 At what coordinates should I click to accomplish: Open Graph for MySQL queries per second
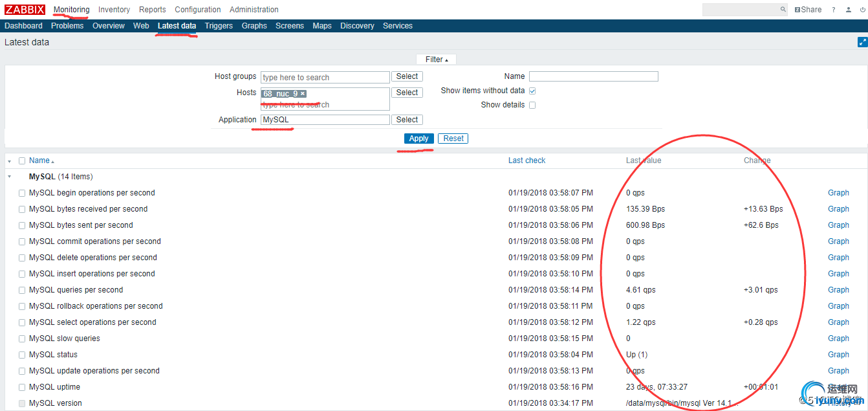[838, 290]
